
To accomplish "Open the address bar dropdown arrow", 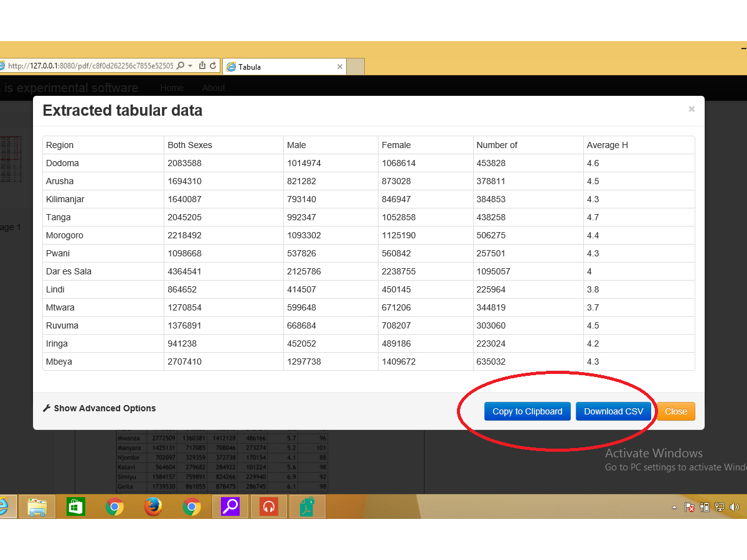I will (190, 65).
